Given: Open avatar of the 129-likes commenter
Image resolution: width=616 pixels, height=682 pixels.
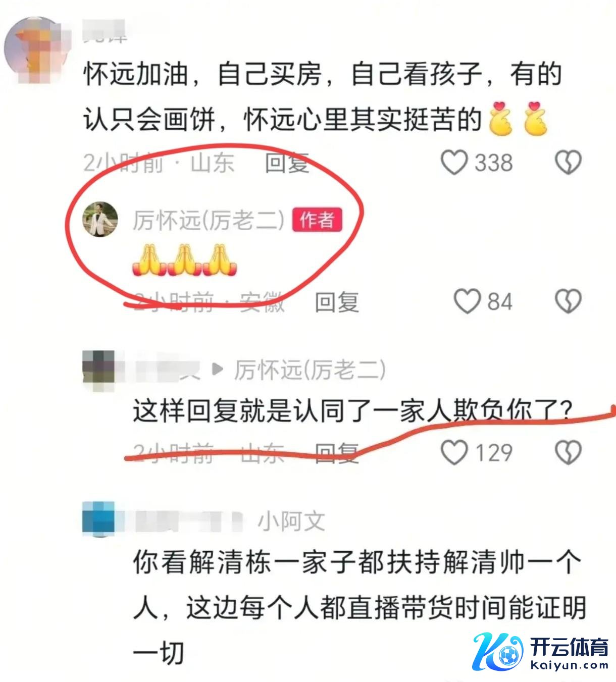Looking at the screenshot, I should pyautogui.click(x=98, y=371).
